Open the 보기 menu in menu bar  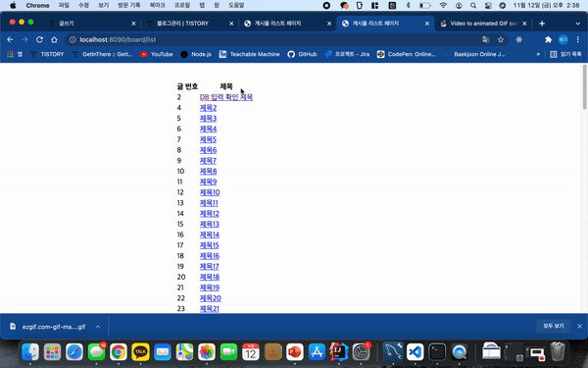(103, 5)
